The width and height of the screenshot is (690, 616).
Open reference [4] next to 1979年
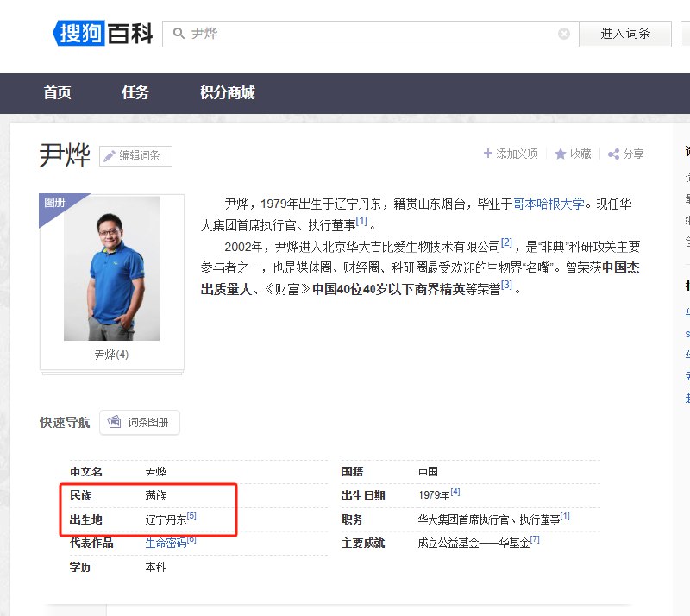click(455, 492)
